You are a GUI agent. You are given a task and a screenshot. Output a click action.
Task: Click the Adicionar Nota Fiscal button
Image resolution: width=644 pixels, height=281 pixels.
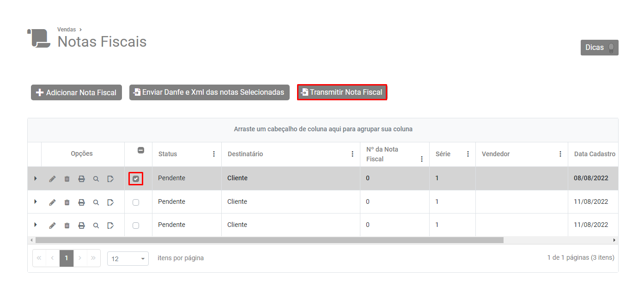click(x=77, y=92)
